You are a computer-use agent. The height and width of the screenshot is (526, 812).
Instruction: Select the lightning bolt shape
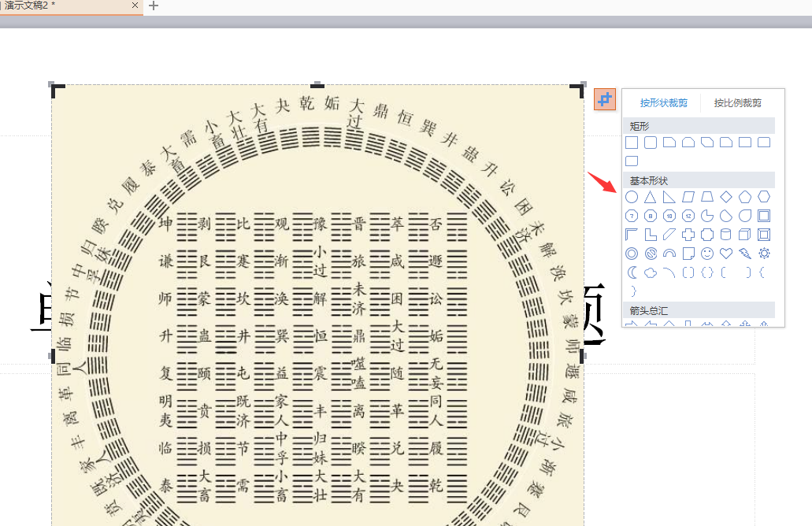click(745, 254)
